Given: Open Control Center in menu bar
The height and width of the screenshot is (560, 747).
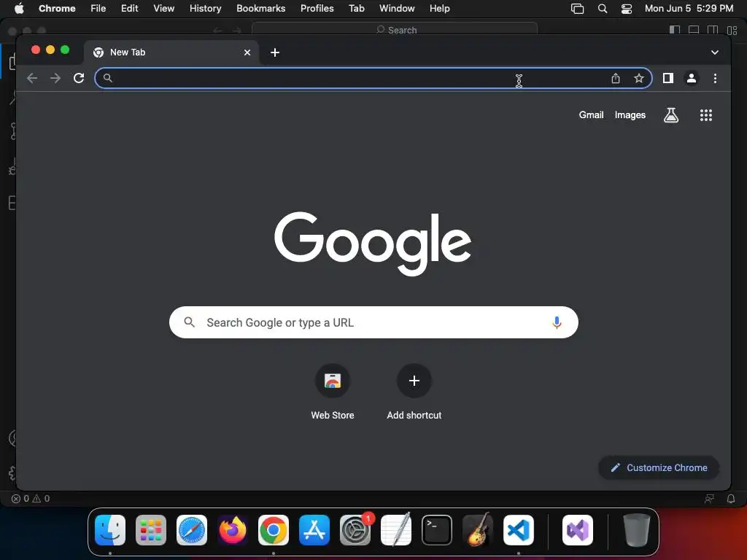Looking at the screenshot, I should pyautogui.click(x=627, y=9).
